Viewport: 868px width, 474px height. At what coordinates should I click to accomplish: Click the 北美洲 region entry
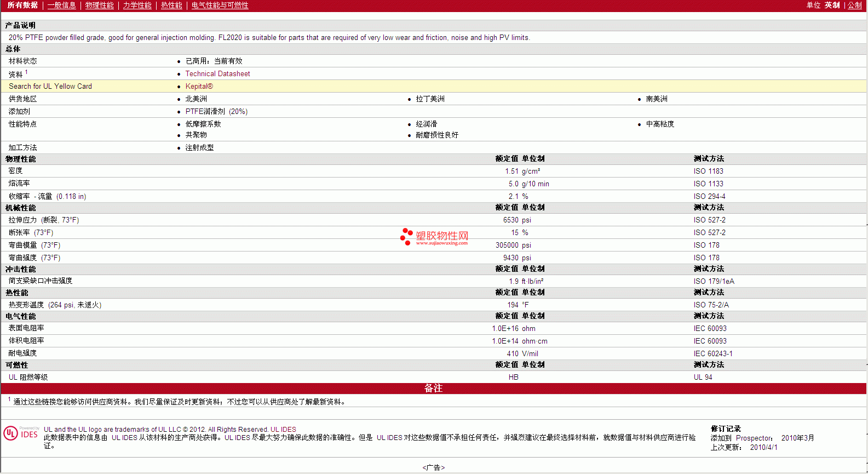(x=196, y=99)
